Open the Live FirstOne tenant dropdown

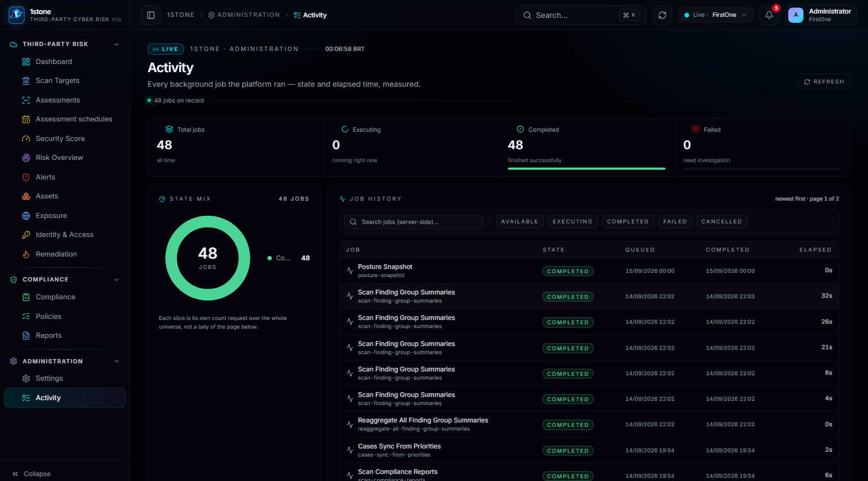(716, 15)
